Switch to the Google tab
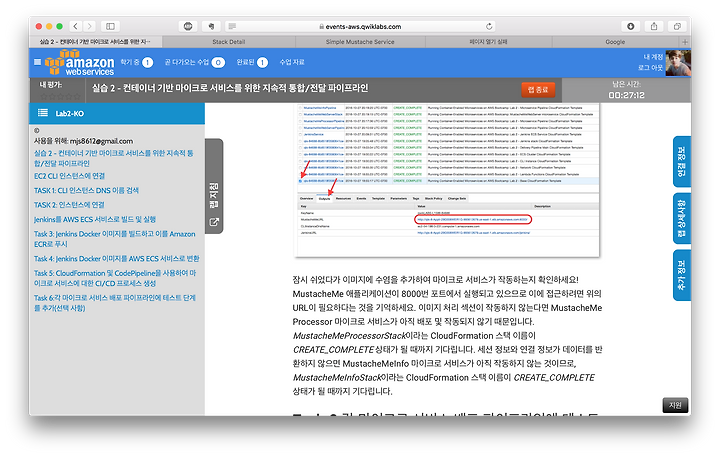Screen dimensions: 720x457 pyautogui.click(x=615, y=42)
